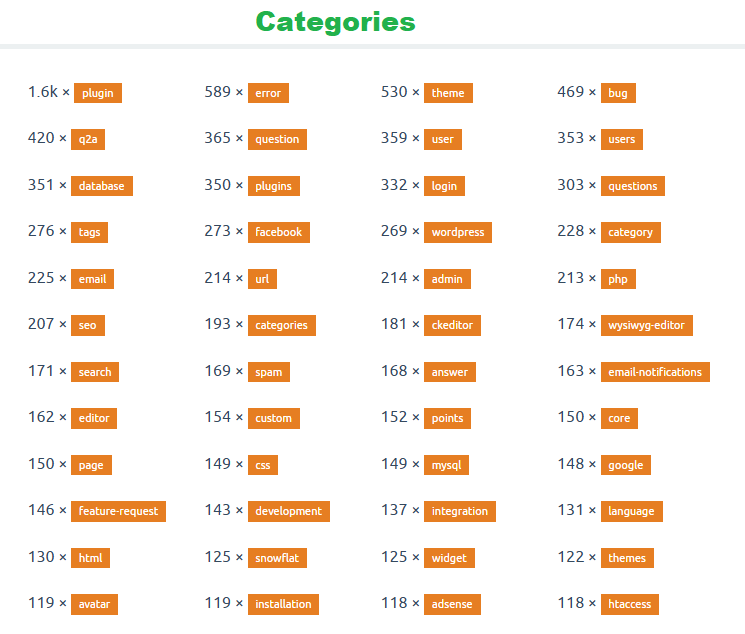Click the facebook tag

click(x=278, y=232)
